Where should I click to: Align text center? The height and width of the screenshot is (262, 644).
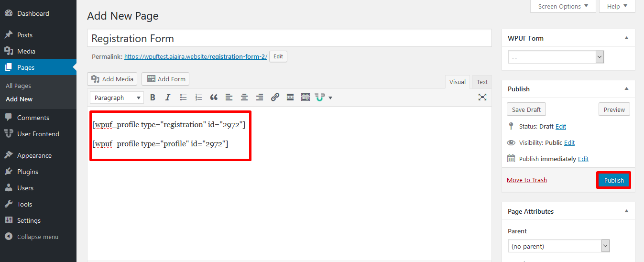pyautogui.click(x=244, y=98)
